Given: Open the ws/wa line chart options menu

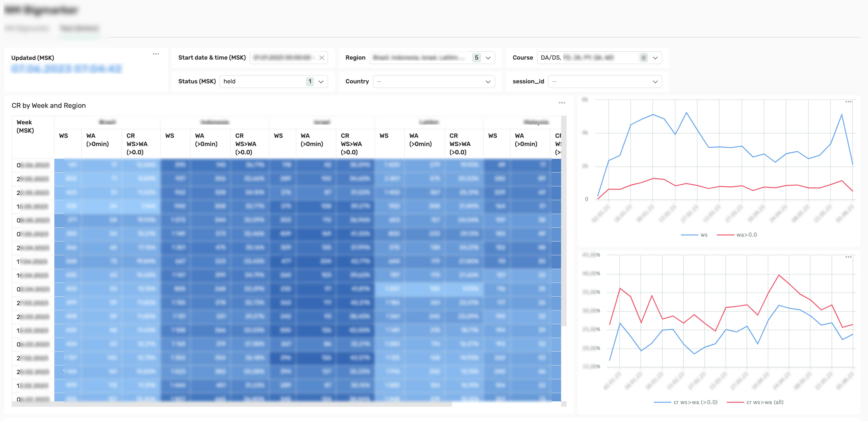Looking at the screenshot, I should point(848,102).
